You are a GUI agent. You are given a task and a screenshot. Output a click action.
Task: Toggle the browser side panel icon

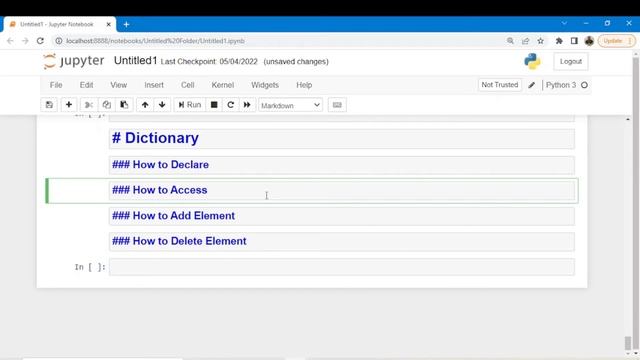pos(574,41)
